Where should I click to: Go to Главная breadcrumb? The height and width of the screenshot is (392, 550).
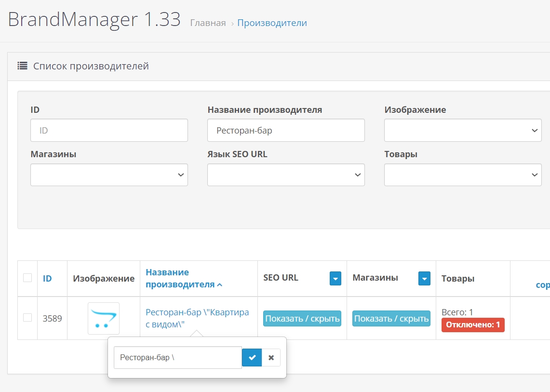[208, 23]
